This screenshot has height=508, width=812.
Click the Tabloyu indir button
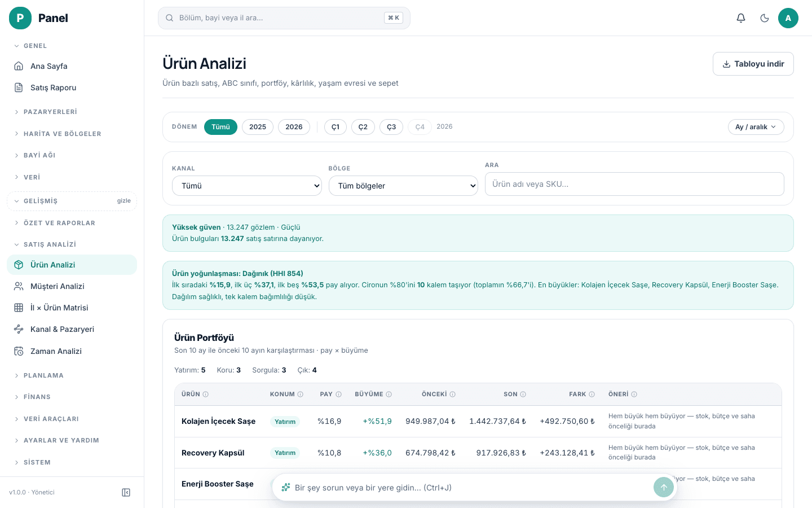(753, 64)
